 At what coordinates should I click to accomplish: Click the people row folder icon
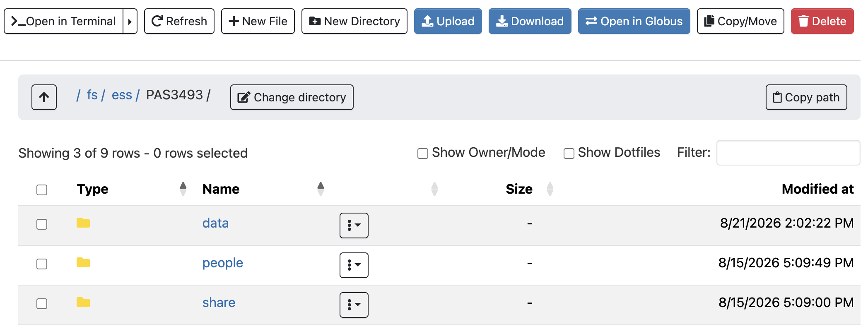[x=83, y=263]
